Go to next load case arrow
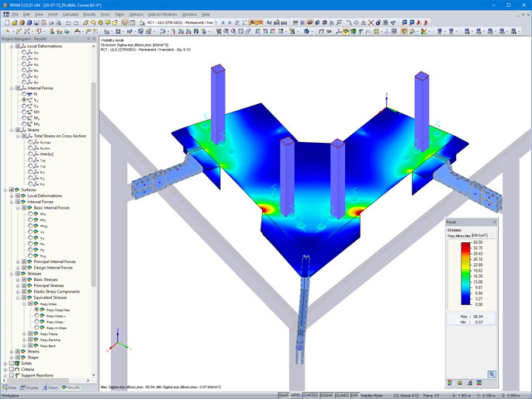Image resolution: width=532 pixels, height=399 pixels. pyautogui.click(x=230, y=23)
